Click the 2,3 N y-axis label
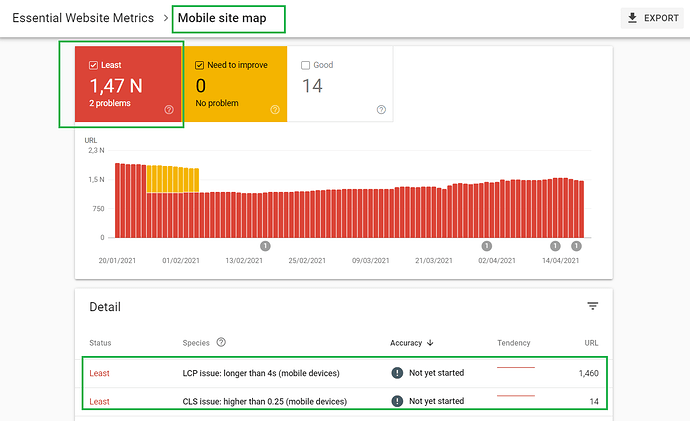The width and height of the screenshot is (690, 421). (96, 150)
